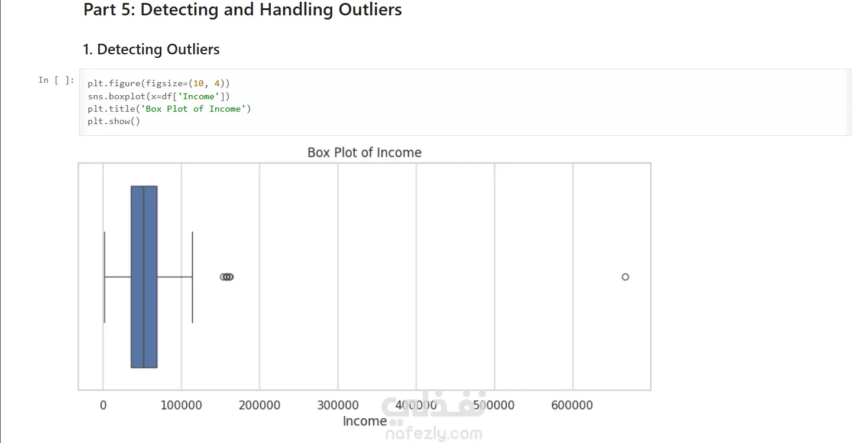Image resolution: width=868 pixels, height=443 pixels.
Task: Place cursor on the plt.show() line
Action: tap(114, 121)
